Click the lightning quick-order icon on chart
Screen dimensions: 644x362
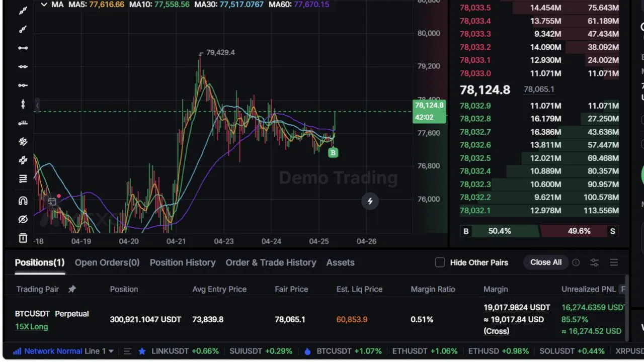coord(370,201)
